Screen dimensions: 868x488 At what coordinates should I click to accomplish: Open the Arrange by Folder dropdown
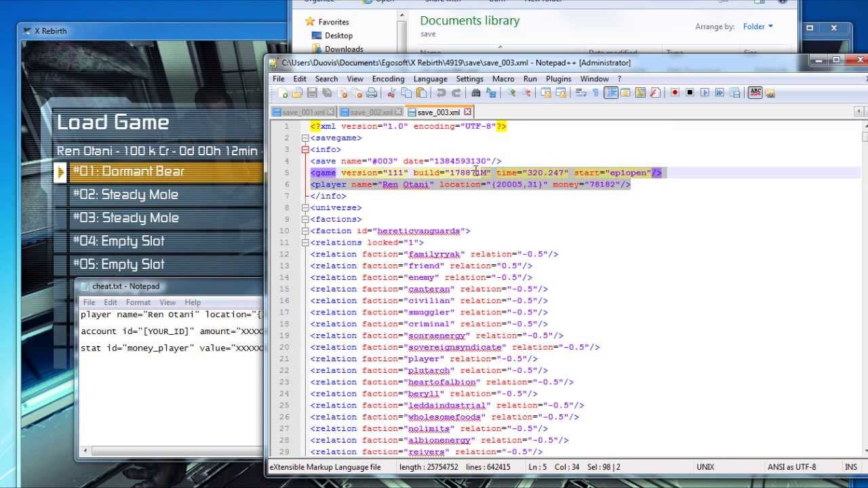[x=757, y=26]
